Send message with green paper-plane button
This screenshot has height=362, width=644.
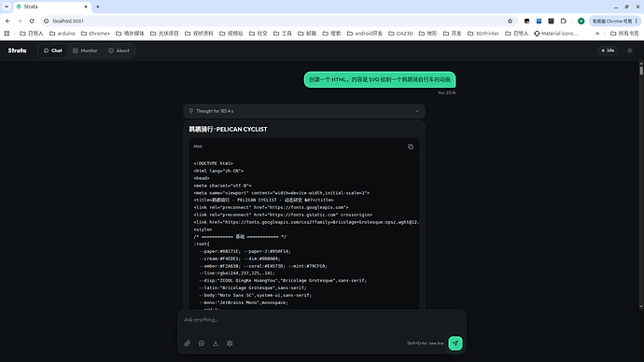pyautogui.click(x=455, y=343)
